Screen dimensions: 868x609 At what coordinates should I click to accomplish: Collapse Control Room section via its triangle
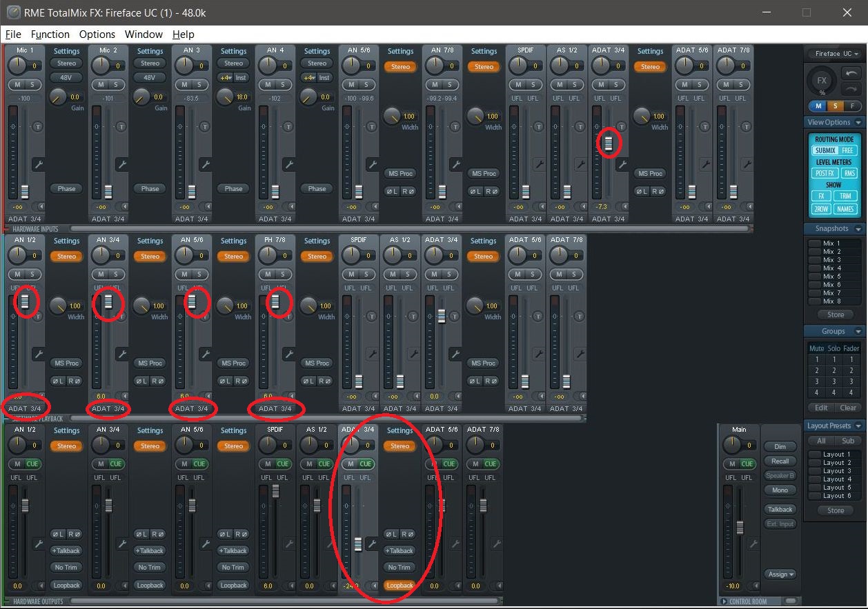click(724, 601)
